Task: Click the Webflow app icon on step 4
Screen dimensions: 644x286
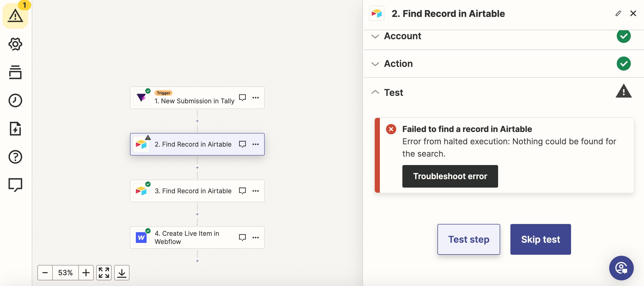Action: [x=141, y=238]
